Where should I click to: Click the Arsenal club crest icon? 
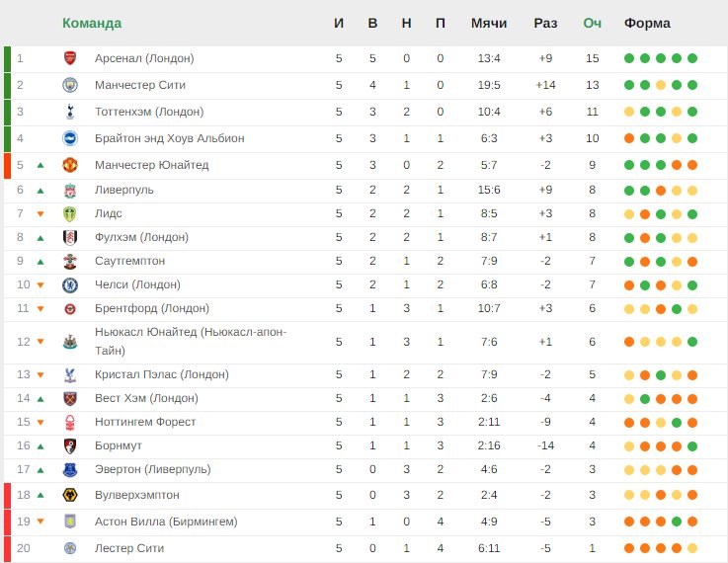coord(70,58)
